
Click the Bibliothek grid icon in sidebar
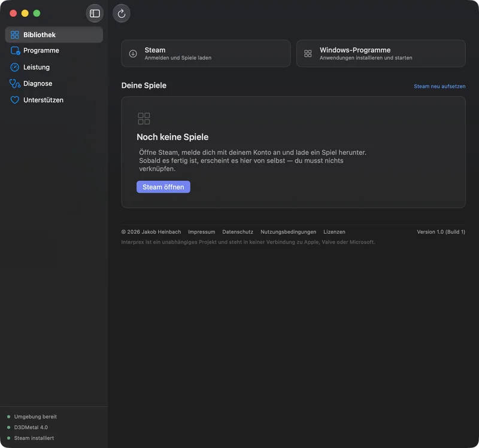pos(14,35)
